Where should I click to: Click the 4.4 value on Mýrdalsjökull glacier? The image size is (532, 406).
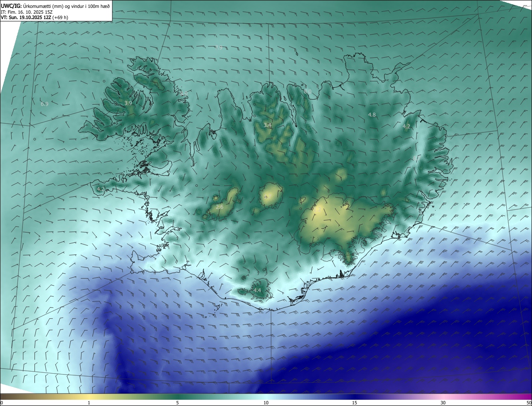tap(257, 290)
